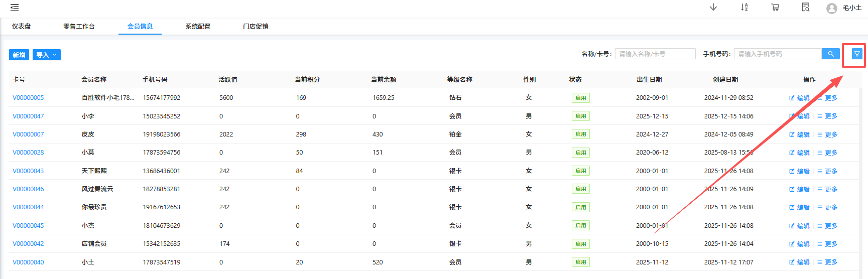Go to the 系统配置 tab
This screenshot has height=279, width=868.
click(198, 27)
